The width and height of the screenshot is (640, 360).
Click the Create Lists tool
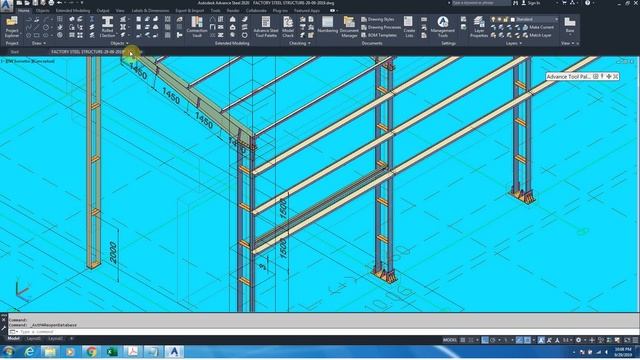tap(409, 27)
